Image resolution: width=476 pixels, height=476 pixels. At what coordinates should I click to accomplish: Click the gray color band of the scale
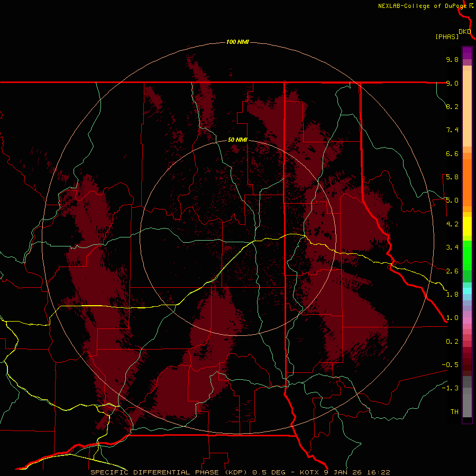pyautogui.click(x=467, y=397)
